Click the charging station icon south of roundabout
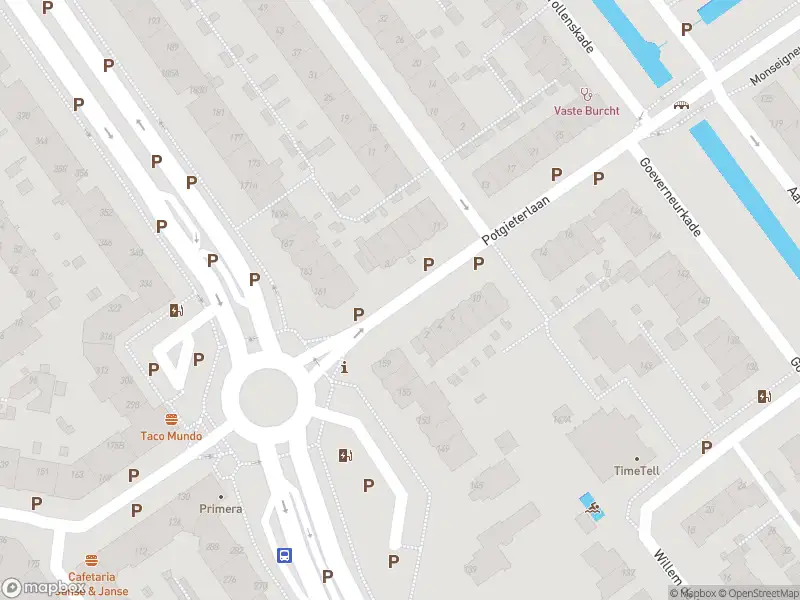Viewport: 800px width, 600px height. [345, 455]
